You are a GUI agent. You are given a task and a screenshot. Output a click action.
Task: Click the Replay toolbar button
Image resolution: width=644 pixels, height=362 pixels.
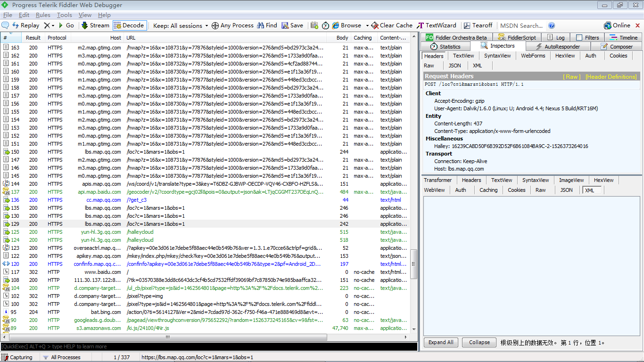[25, 25]
